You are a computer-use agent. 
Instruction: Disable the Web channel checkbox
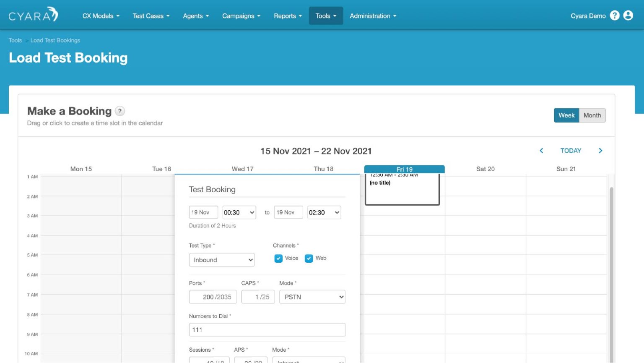click(309, 259)
